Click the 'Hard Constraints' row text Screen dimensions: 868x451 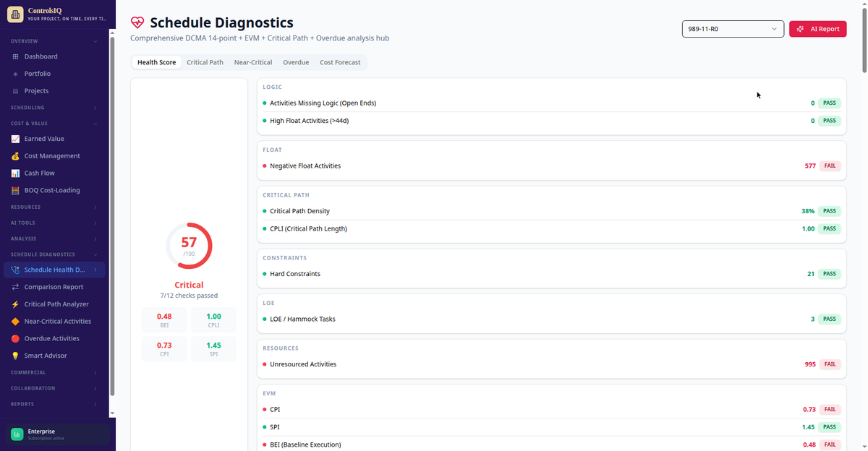click(295, 274)
